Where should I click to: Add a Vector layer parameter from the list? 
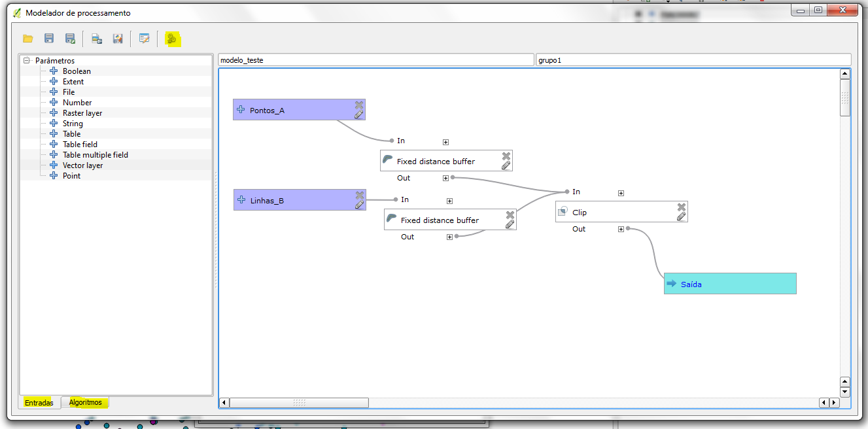coord(82,165)
